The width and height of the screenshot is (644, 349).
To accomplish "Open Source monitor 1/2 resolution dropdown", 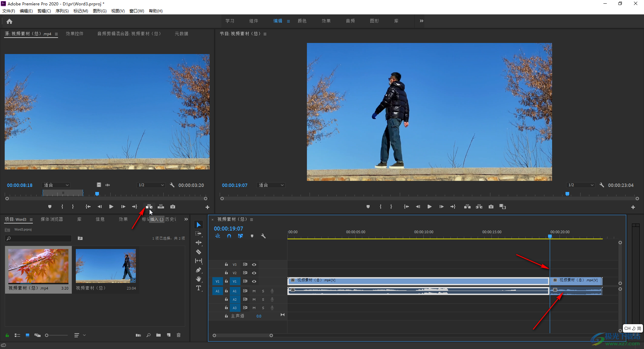I will 151,185.
